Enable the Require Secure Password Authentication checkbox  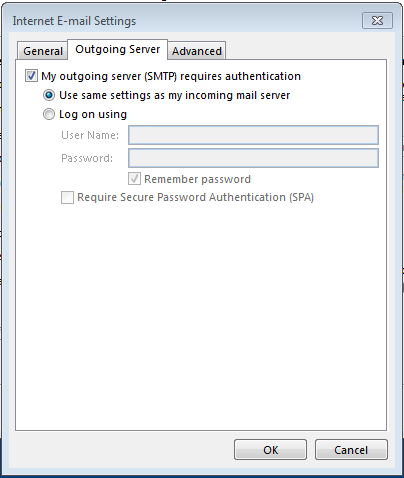(67, 197)
